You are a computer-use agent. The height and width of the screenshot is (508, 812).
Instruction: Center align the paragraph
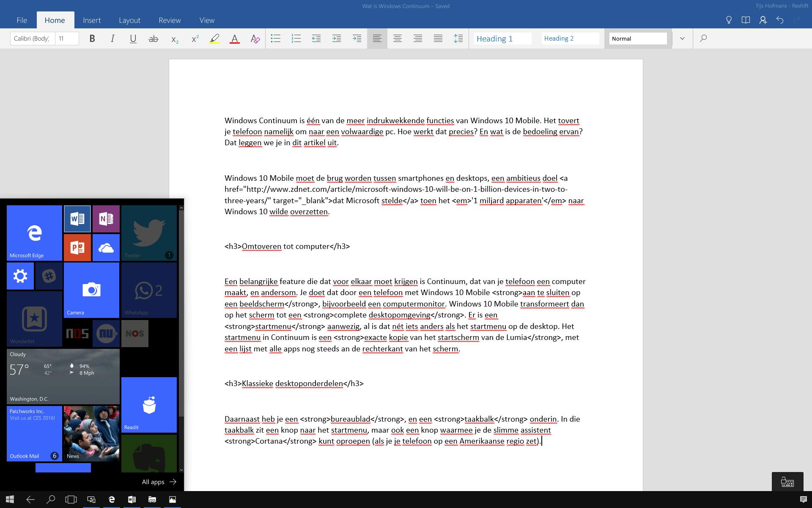(398, 39)
